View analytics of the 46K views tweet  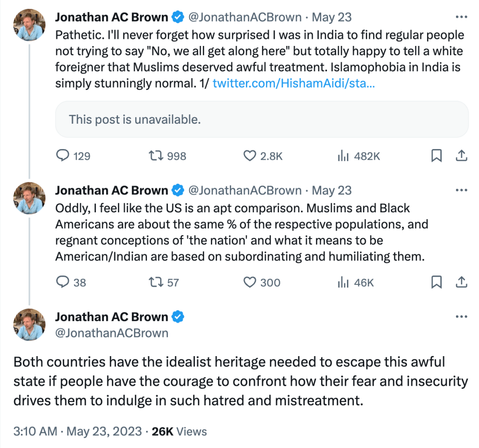coord(342,282)
